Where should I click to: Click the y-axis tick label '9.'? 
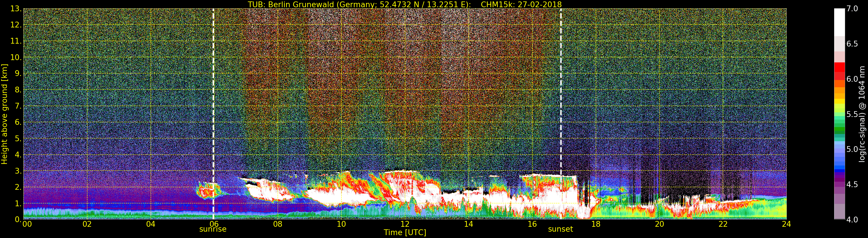pyautogui.click(x=18, y=74)
